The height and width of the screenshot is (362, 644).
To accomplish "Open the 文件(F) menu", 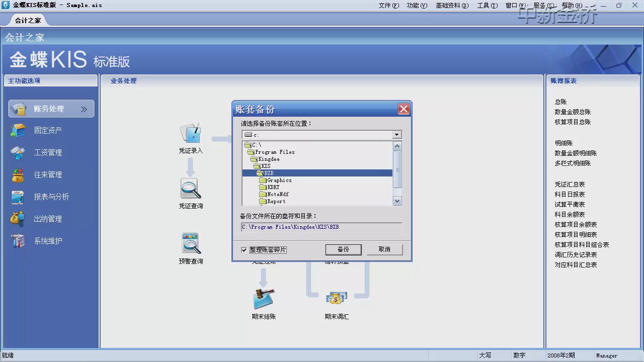I will (388, 5).
